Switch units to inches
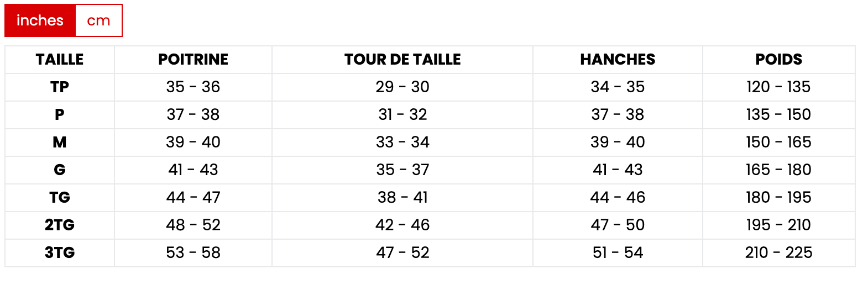The width and height of the screenshot is (868, 285). (x=40, y=20)
